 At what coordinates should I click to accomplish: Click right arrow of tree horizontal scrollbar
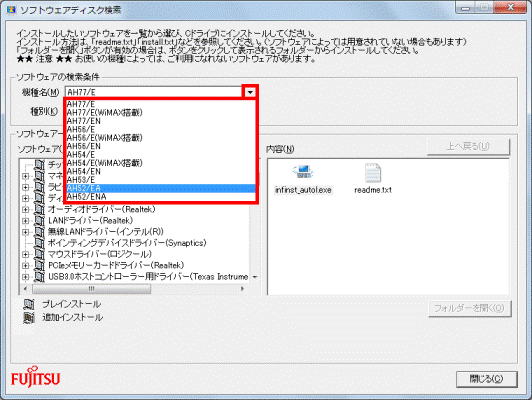pos(242,289)
